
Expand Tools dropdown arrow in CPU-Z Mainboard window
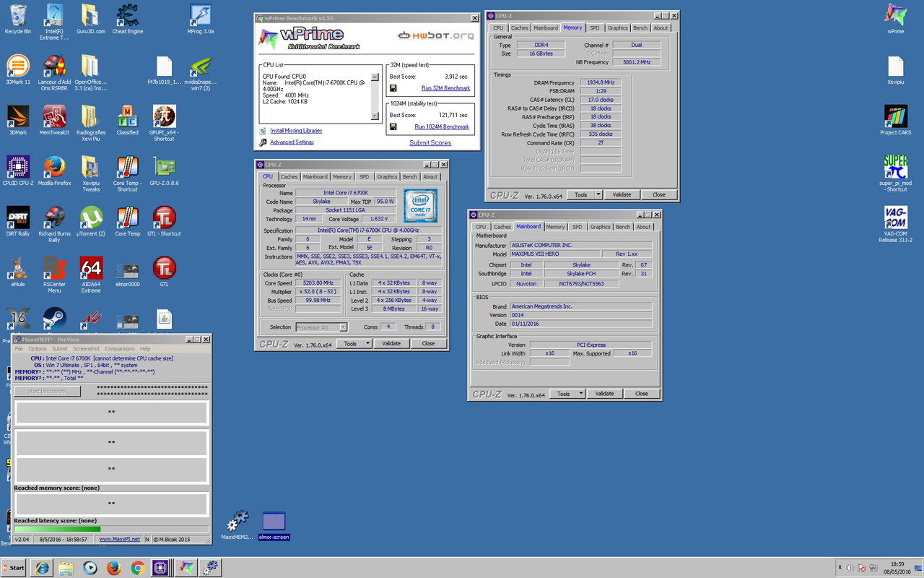click(x=581, y=394)
